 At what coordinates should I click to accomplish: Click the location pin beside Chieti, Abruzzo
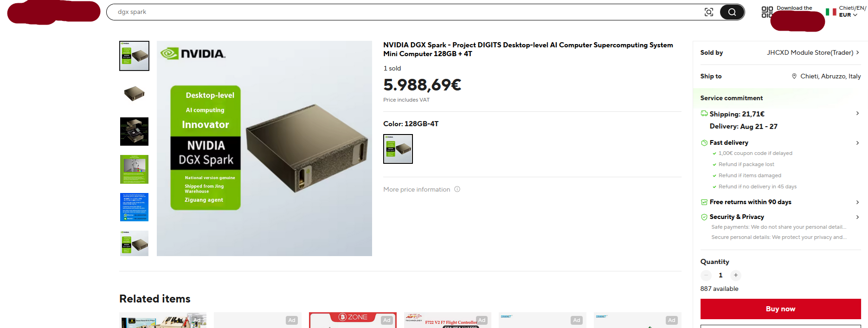click(794, 76)
